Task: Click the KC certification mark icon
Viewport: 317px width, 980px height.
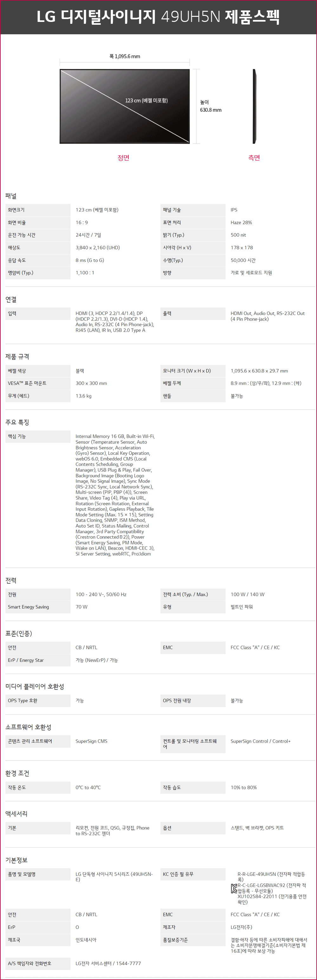Action: click(234, 889)
